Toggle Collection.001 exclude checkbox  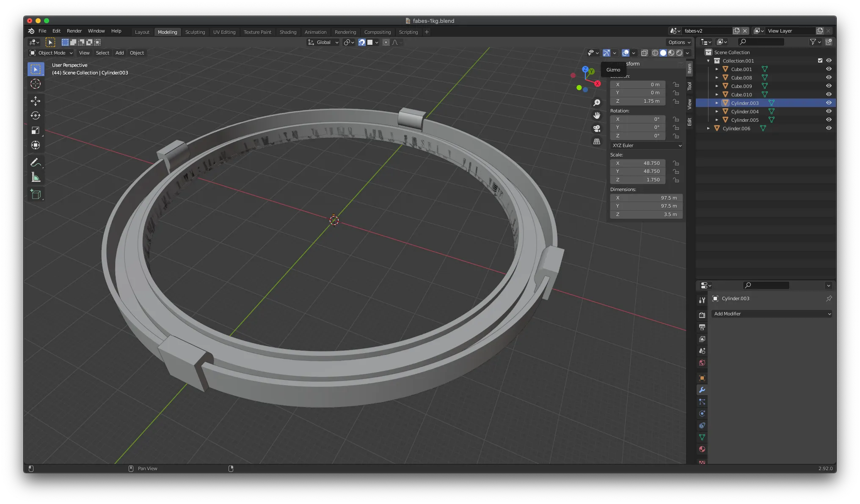(820, 60)
